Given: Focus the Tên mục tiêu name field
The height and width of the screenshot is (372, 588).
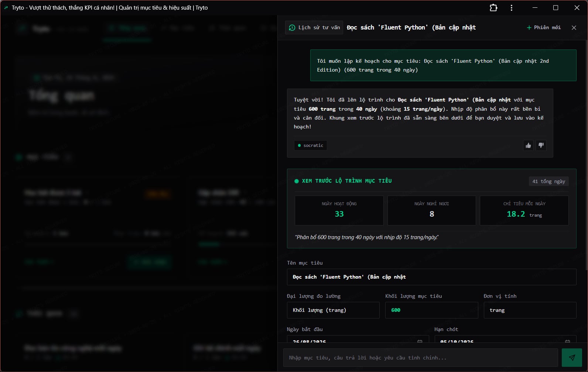Looking at the screenshot, I should coord(431,277).
